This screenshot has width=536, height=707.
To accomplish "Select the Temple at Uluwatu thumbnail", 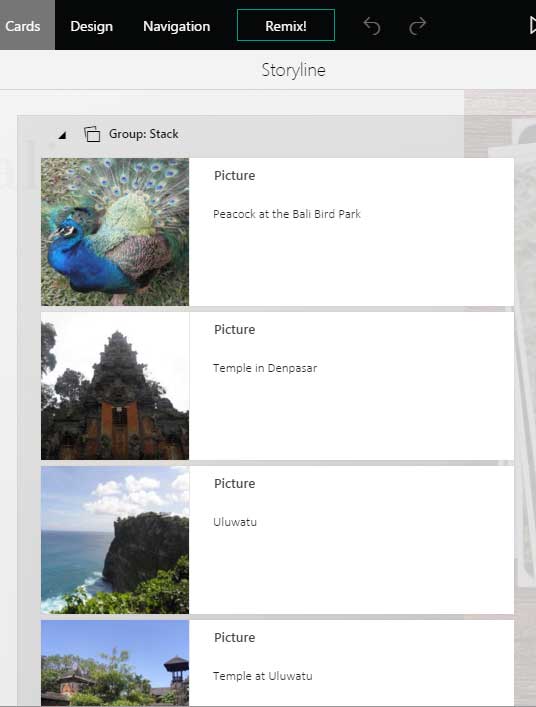I will click(x=115, y=663).
